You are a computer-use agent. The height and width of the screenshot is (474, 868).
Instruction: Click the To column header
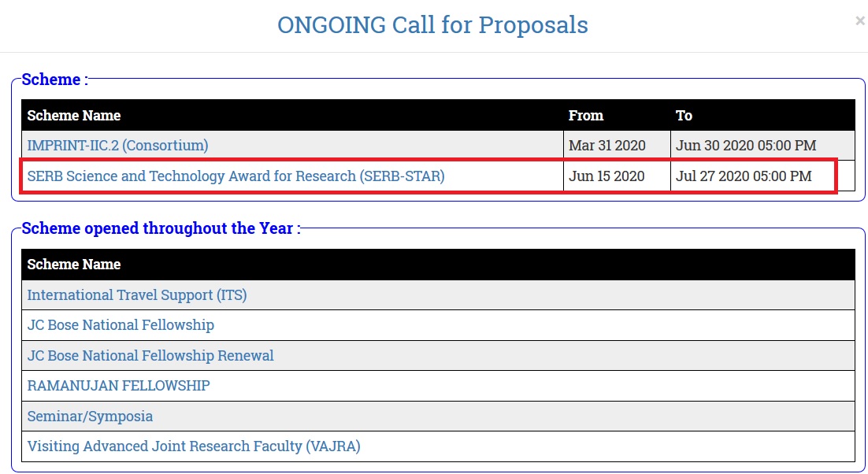(762, 115)
